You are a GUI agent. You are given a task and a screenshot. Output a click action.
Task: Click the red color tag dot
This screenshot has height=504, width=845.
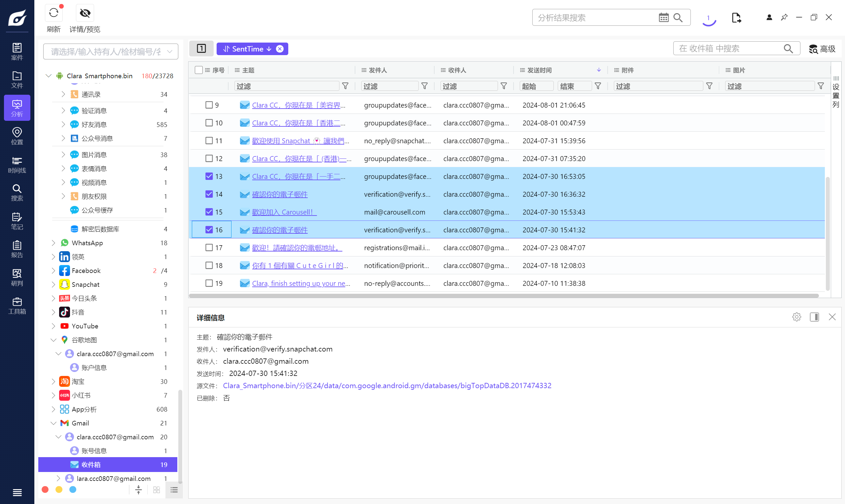click(45, 489)
